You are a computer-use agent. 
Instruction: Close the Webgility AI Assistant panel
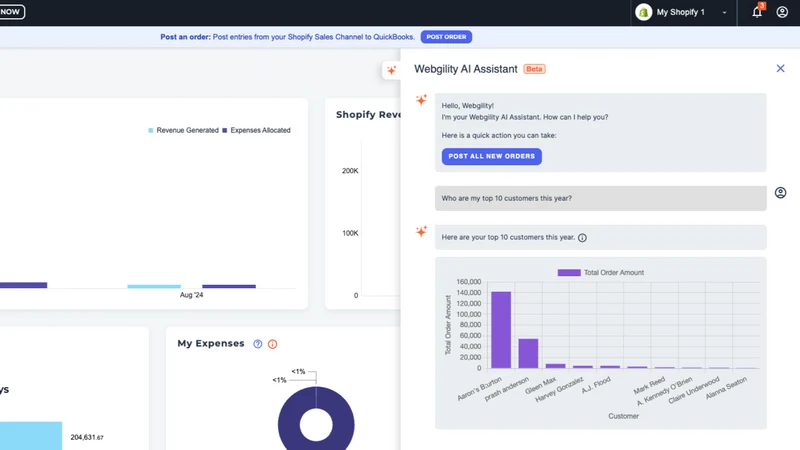780,68
